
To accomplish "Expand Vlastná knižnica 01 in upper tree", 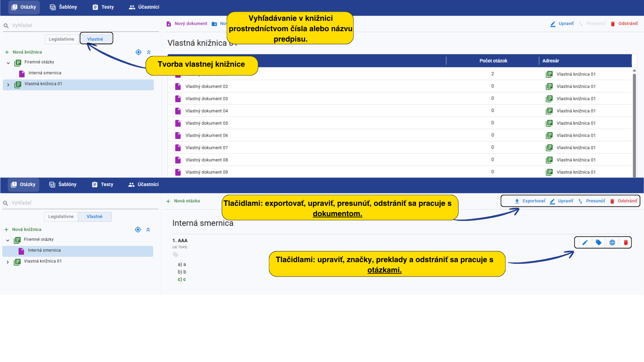I will [8, 85].
